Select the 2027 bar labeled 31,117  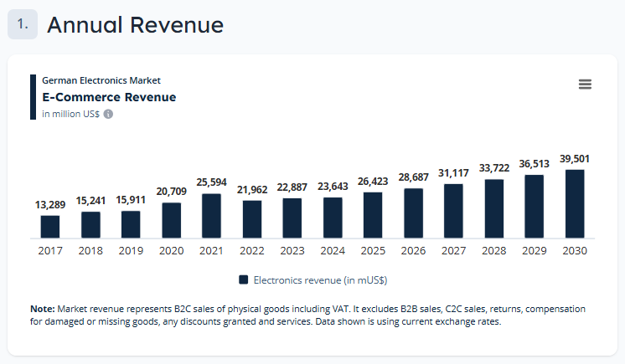pos(453,211)
